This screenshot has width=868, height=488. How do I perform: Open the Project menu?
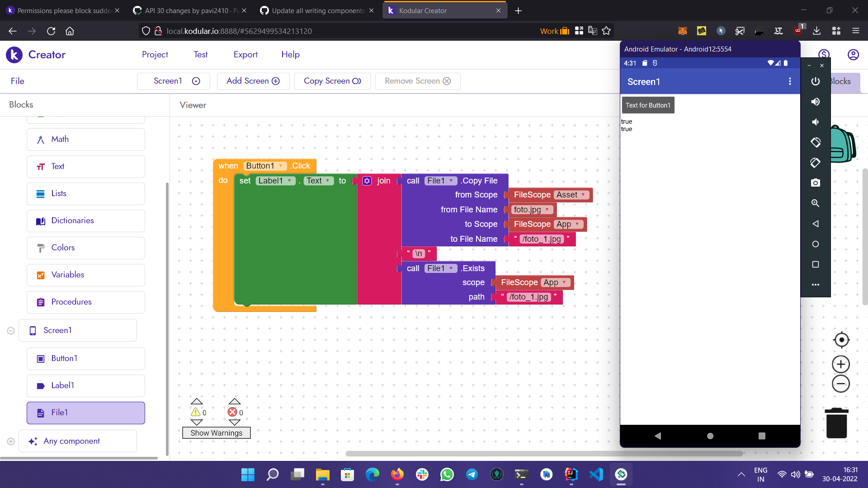(x=155, y=55)
